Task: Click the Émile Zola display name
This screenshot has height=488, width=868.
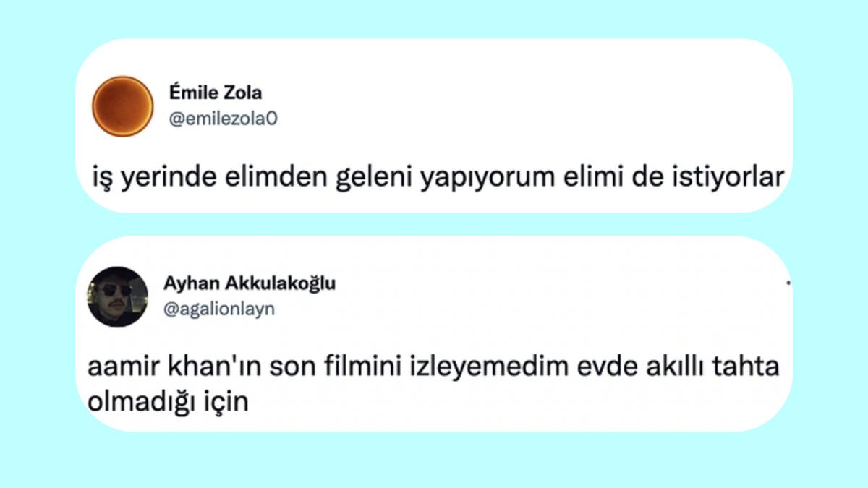Action: click(215, 93)
